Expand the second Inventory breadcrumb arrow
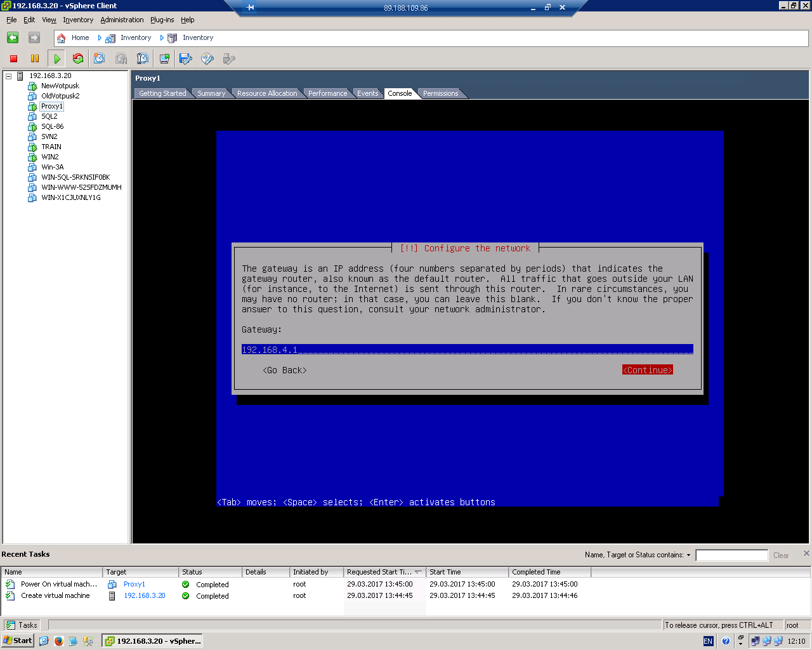 coord(162,38)
